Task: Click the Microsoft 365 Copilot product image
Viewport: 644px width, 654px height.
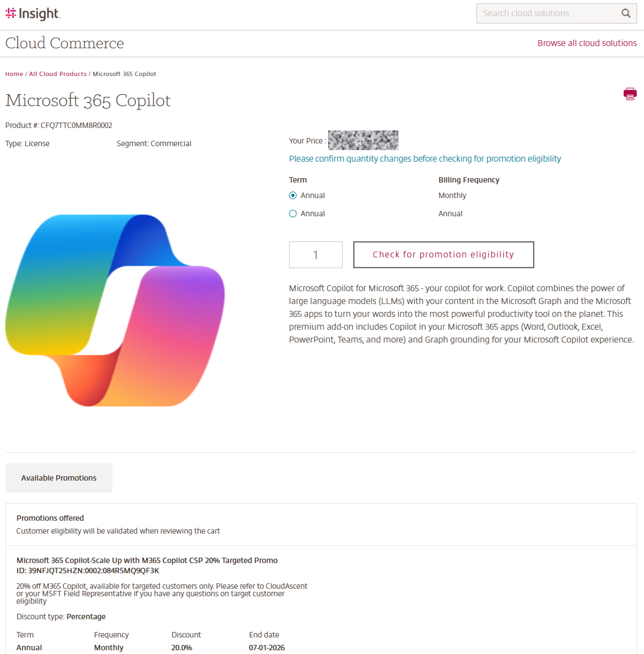Action: pos(115,309)
